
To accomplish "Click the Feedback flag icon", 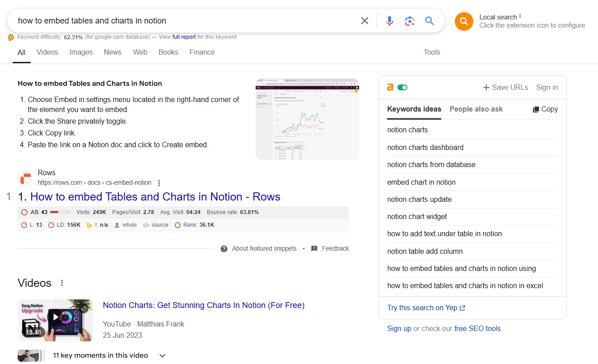I will point(314,249).
